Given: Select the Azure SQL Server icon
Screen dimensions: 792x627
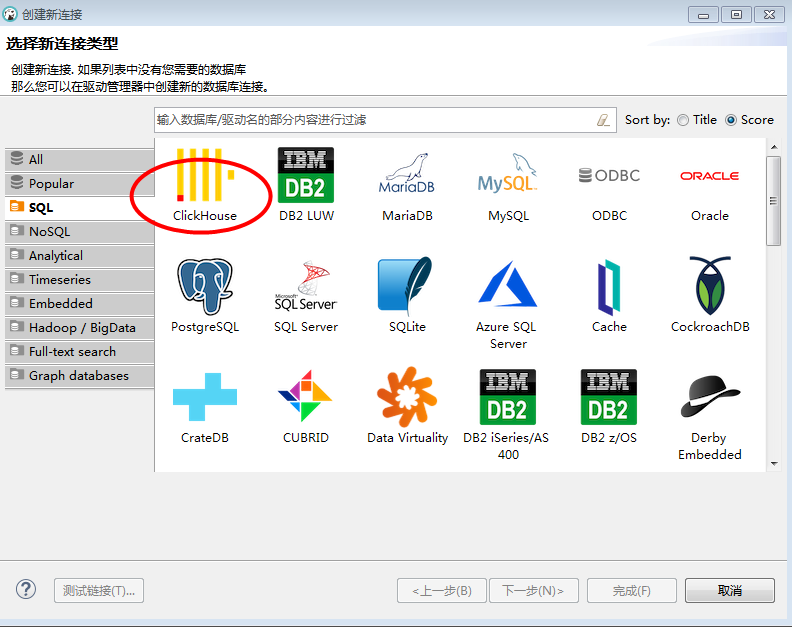Looking at the screenshot, I should 508,284.
